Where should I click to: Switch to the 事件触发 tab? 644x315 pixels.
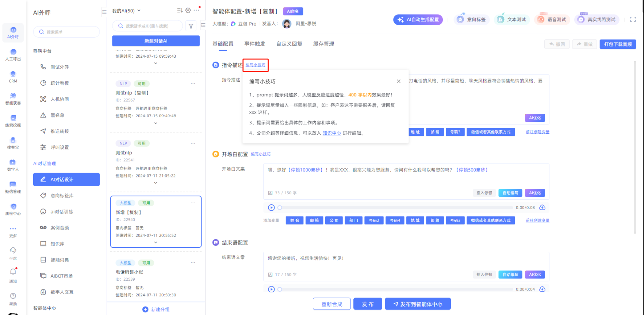click(x=254, y=44)
